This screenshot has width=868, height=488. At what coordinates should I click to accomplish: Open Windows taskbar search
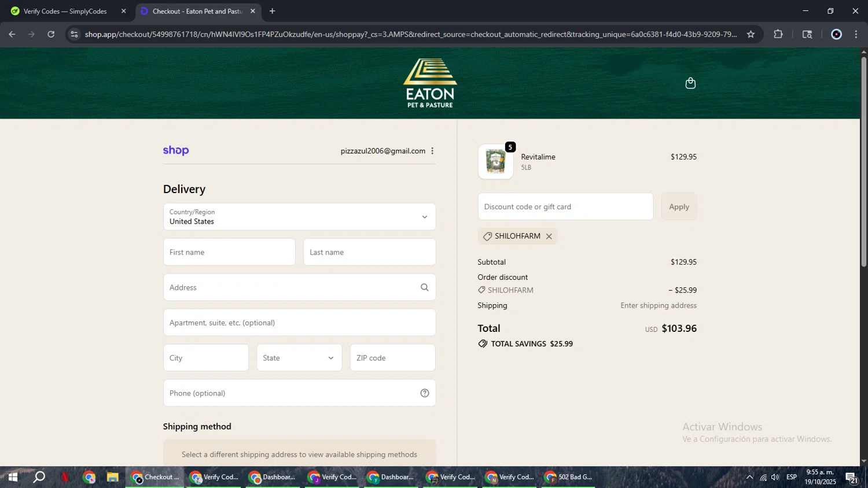(39, 477)
